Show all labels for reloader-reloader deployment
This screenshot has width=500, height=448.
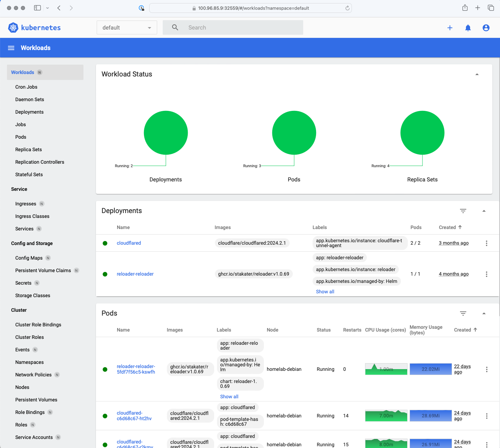point(325,292)
